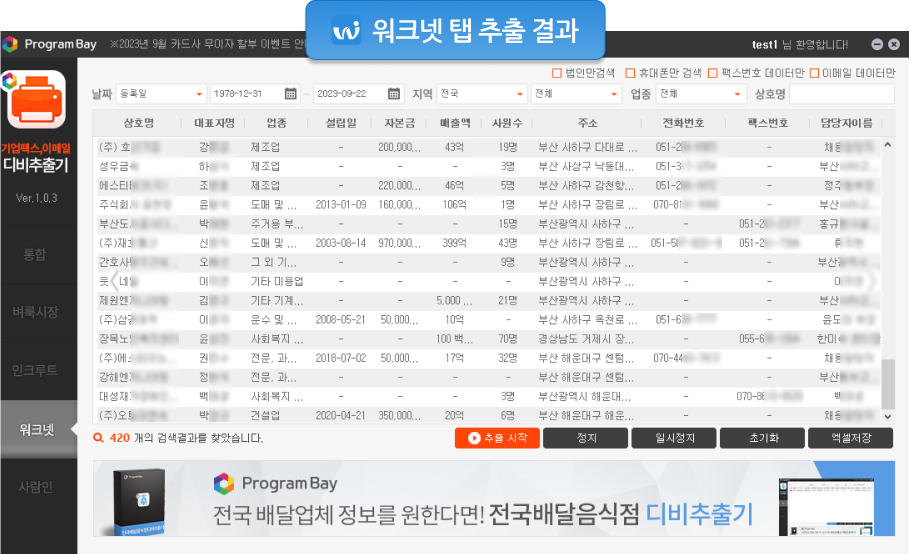This screenshot has height=554, width=911.
Task: Click the previous arrow on table left edge
Action: (115, 281)
